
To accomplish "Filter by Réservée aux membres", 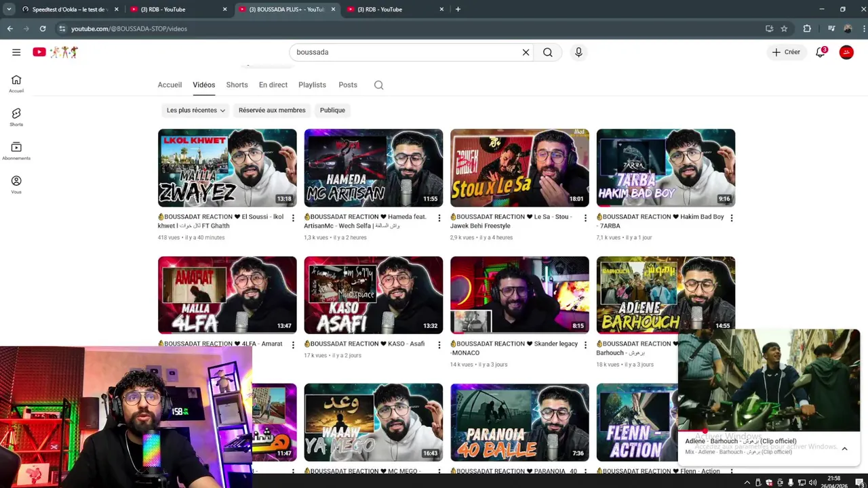I will point(272,110).
